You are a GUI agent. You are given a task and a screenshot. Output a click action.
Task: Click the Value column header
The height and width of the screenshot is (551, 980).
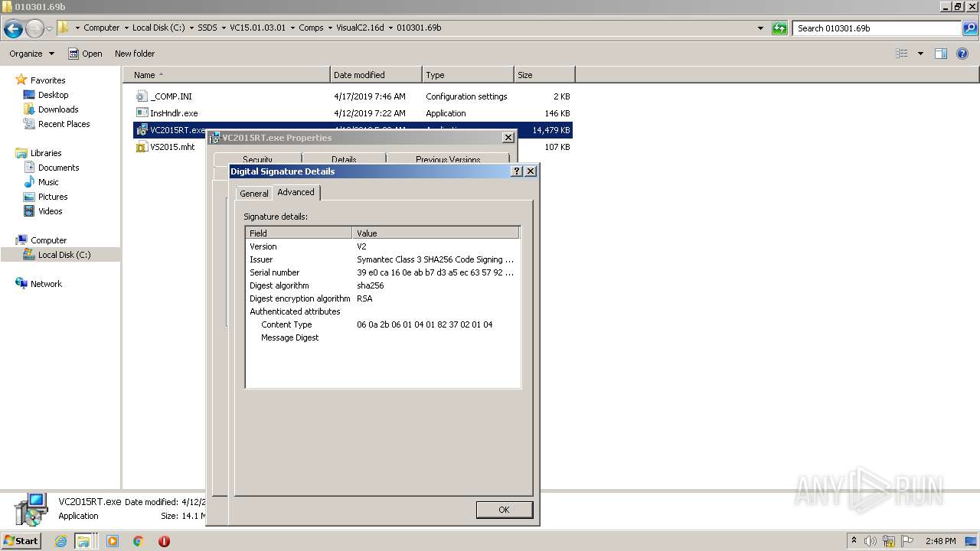[436, 233]
